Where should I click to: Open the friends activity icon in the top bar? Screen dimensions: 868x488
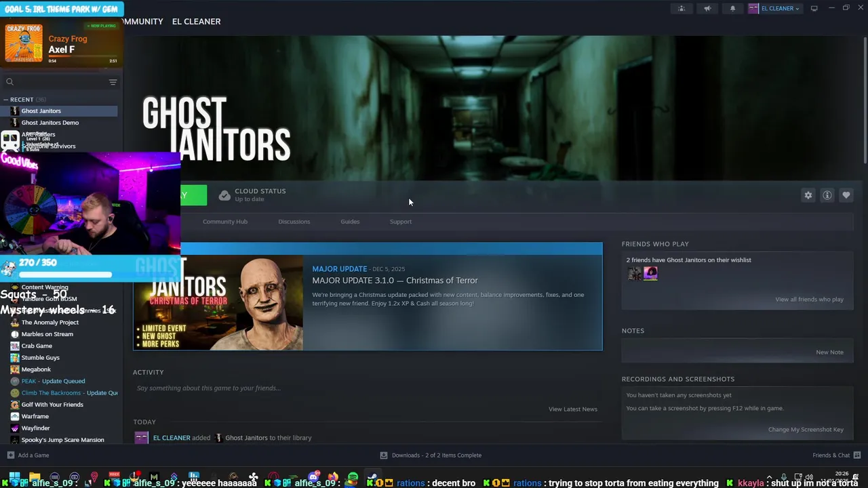click(x=682, y=8)
